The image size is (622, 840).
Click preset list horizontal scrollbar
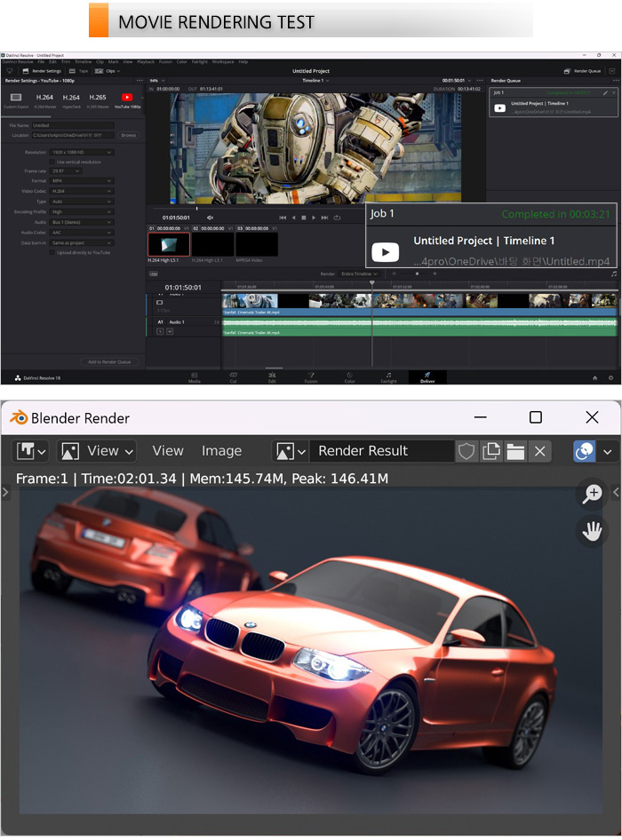[28, 116]
